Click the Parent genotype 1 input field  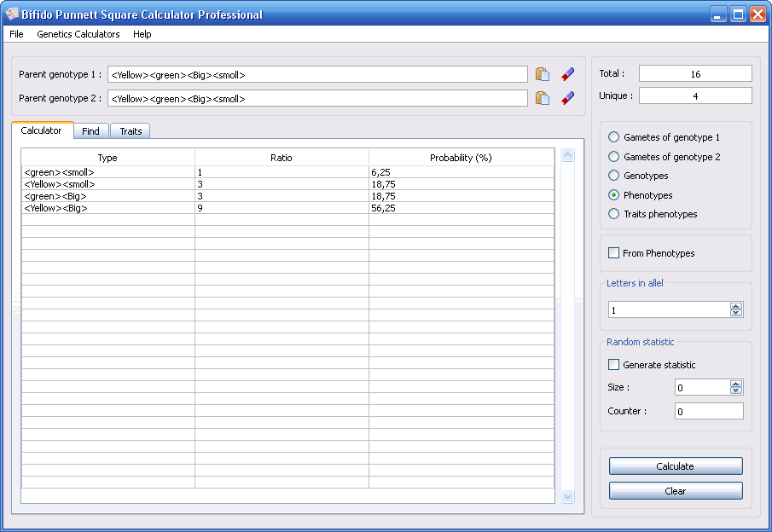pos(316,74)
